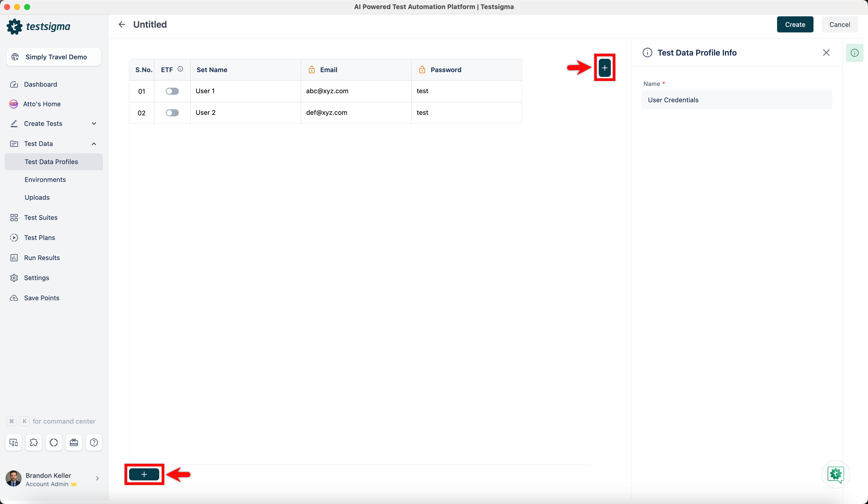The width and height of the screenshot is (868, 504).
Task: Click the Cancel button
Action: [840, 24]
